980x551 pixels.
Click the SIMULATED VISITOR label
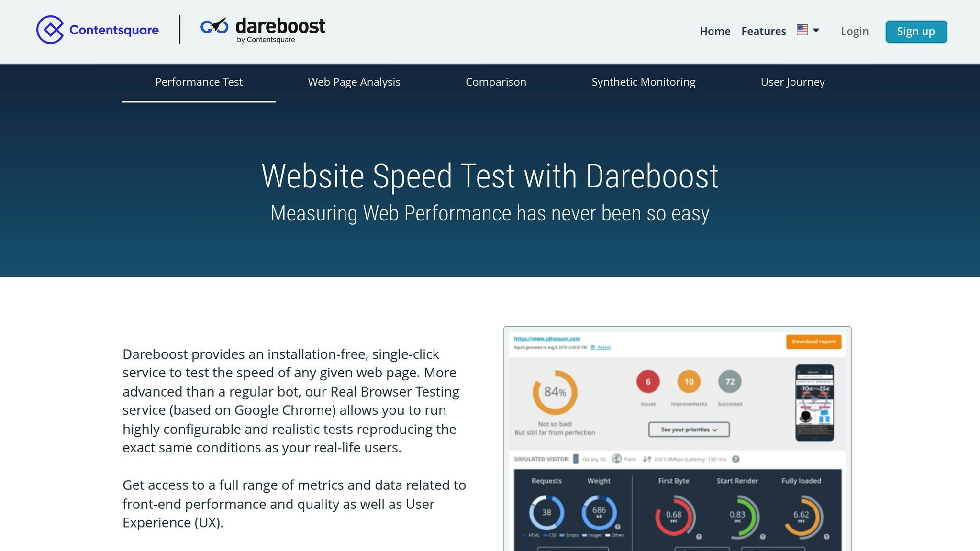[542, 459]
